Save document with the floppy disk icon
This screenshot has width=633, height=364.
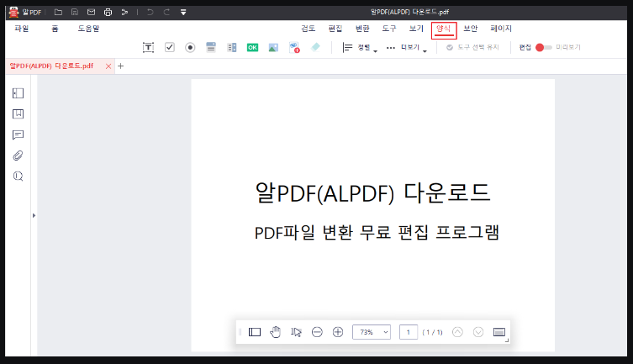[x=75, y=12]
